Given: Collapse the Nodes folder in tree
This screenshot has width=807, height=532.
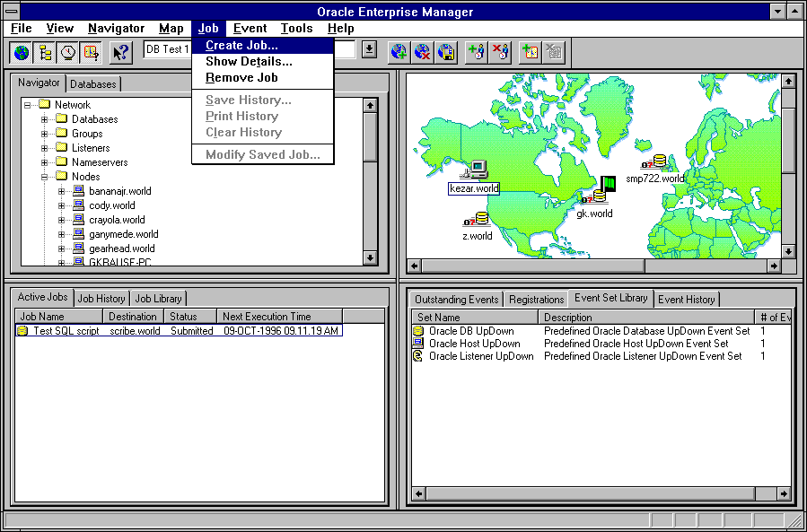Looking at the screenshot, I should click(45, 177).
